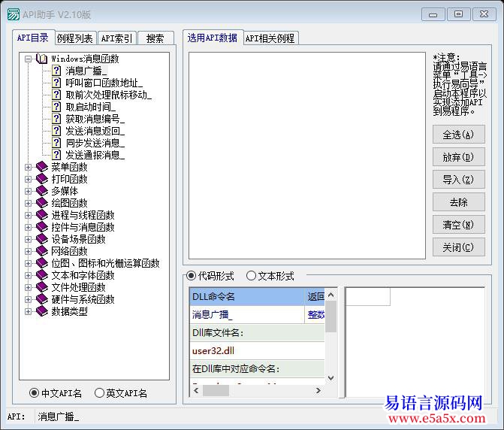This screenshot has width=504, height=430.
Task: Click the open book icon for Windows消息函数
Action: [x=42, y=59]
